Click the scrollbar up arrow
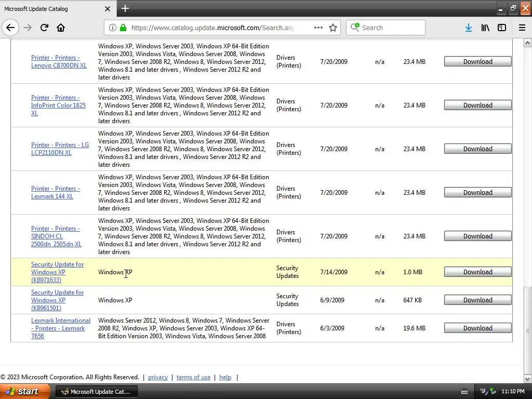Screen dimensions: 532x399 pos(528,43)
